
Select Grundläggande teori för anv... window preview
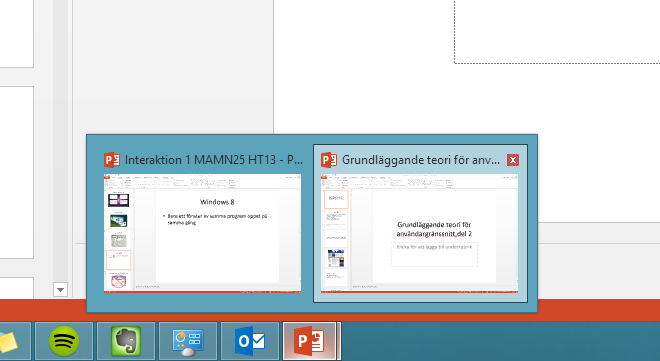pyautogui.click(x=420, y=234)
